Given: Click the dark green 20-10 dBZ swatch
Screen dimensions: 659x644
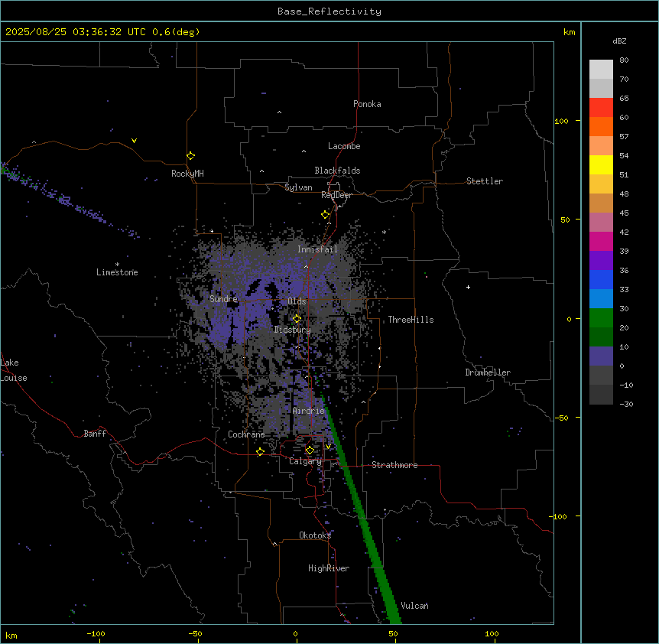Looking at the screenshot, I should pos(601,337).
